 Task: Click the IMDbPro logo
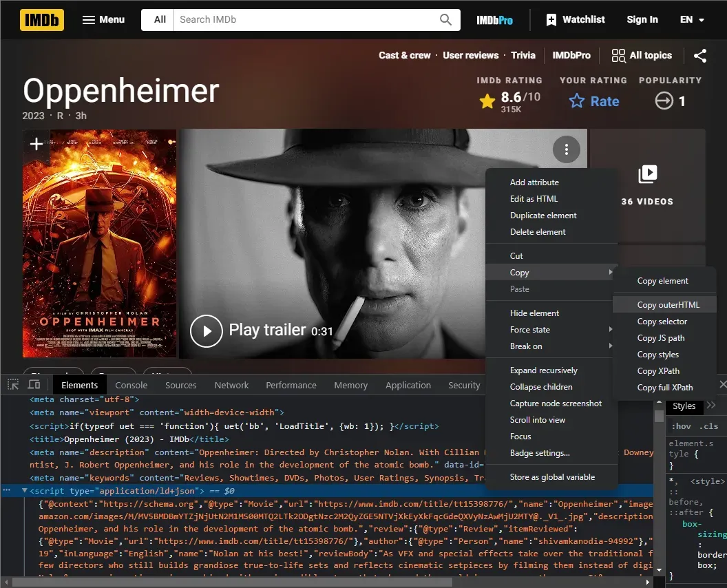point(494,20)
